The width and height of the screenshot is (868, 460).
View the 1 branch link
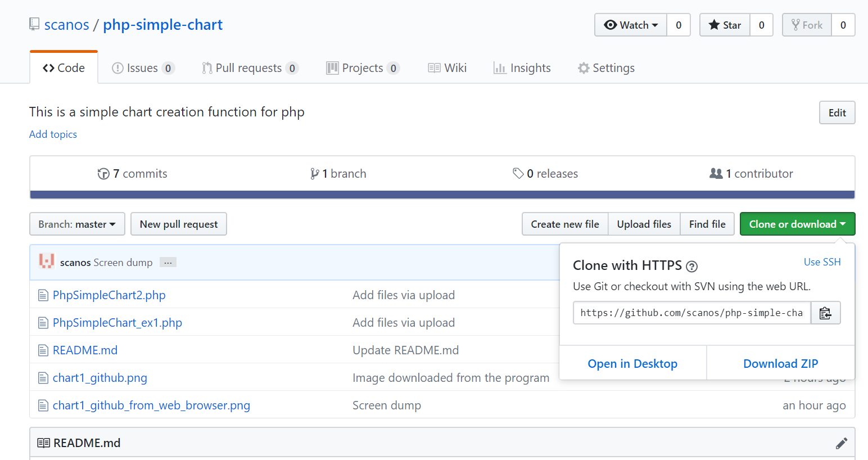(x=338, y=174)
